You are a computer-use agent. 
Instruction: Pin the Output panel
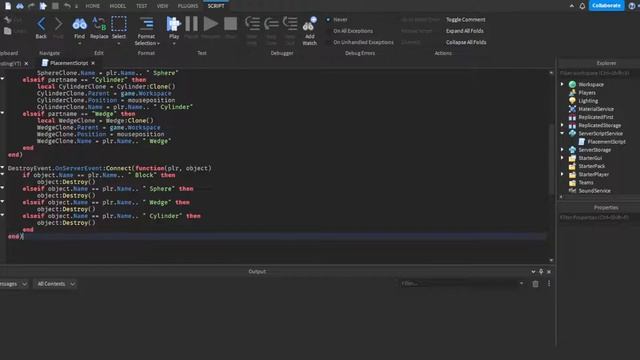pos(541,271)
